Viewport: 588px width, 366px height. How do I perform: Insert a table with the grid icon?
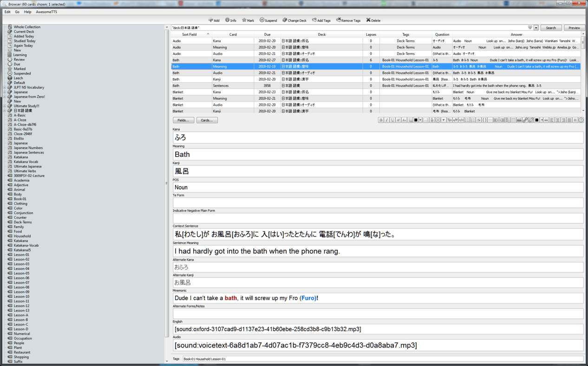coord(513,120)
